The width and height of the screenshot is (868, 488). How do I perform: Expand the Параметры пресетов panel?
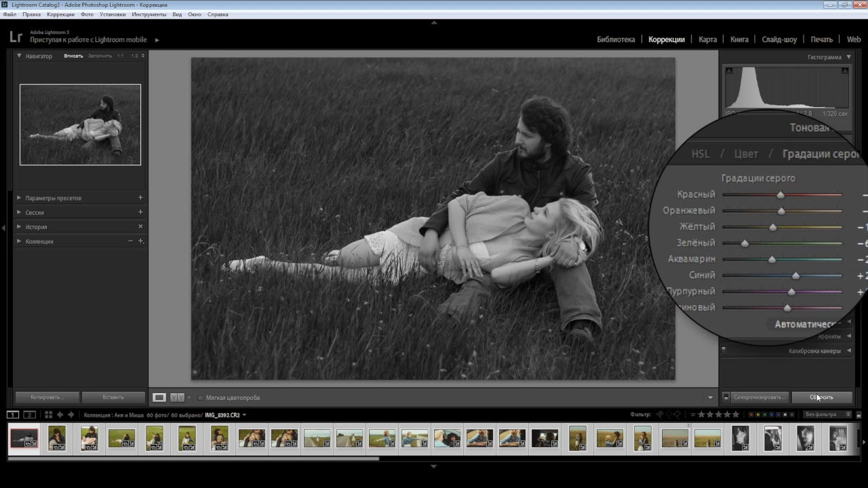tap(19, 198)
